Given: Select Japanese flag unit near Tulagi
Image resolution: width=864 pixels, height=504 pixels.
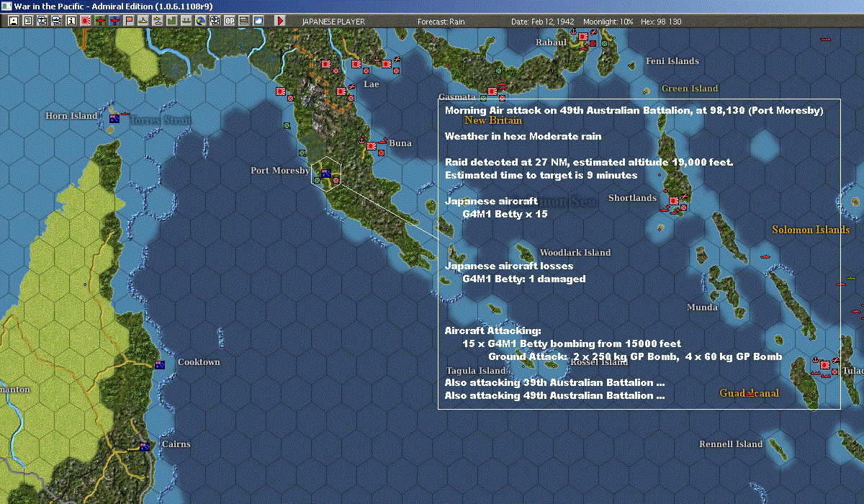Looking at the screenshot, I should click(x=824, y=366).
